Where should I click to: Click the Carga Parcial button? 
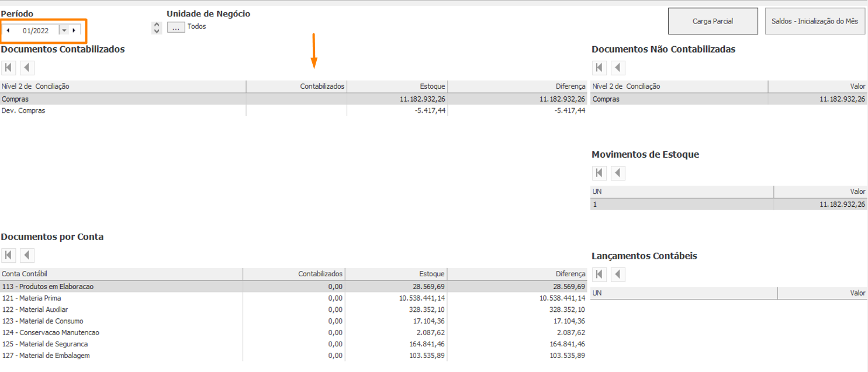tap(713, 21)
